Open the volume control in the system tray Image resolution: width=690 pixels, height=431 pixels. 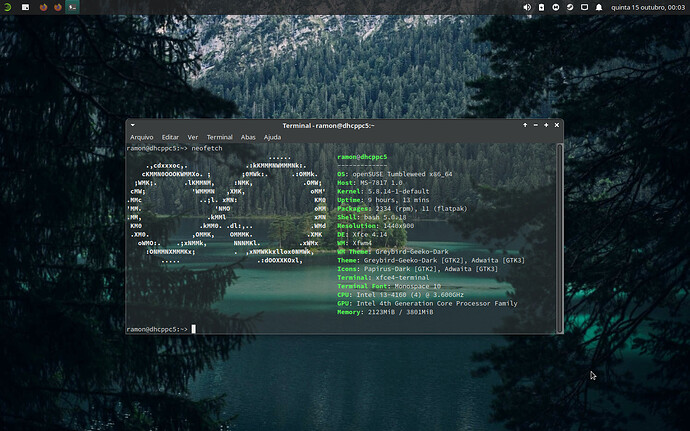click(527, 7)
